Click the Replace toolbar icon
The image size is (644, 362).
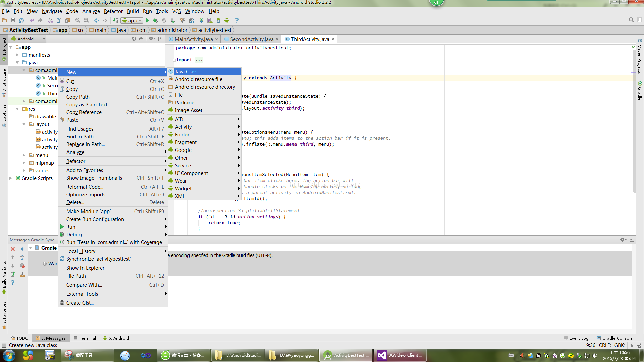click(x=86, y=20)
